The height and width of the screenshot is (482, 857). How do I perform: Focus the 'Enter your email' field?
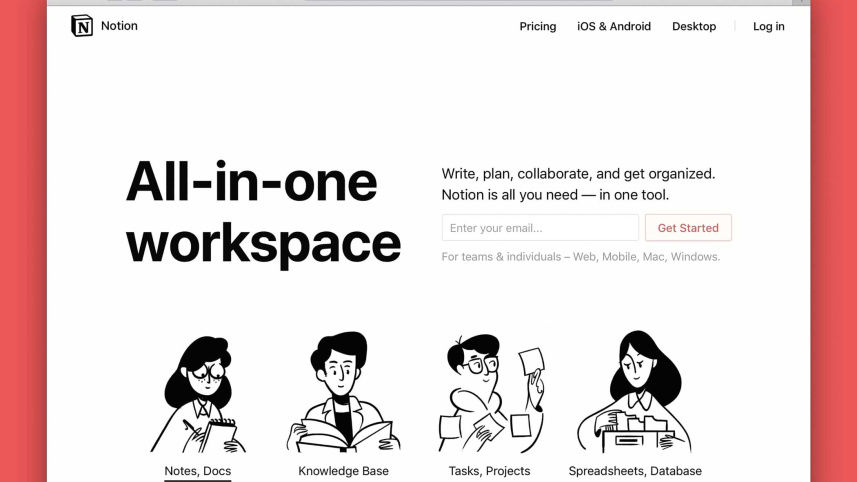coord(540,228)
